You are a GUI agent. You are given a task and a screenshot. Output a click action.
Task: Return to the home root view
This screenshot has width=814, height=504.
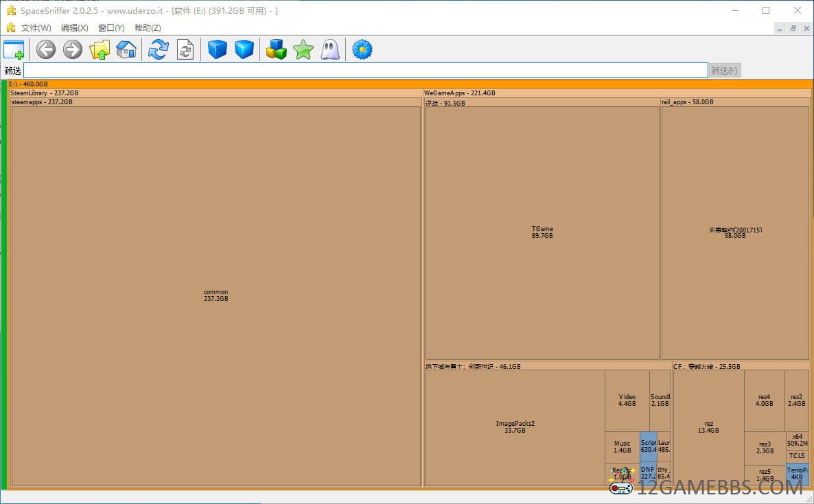click(126, 50)
